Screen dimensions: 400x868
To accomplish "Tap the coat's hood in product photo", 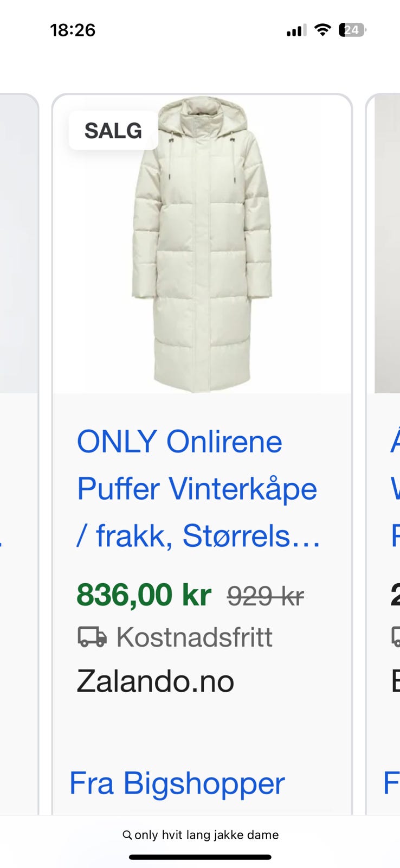I will (202, 117).
